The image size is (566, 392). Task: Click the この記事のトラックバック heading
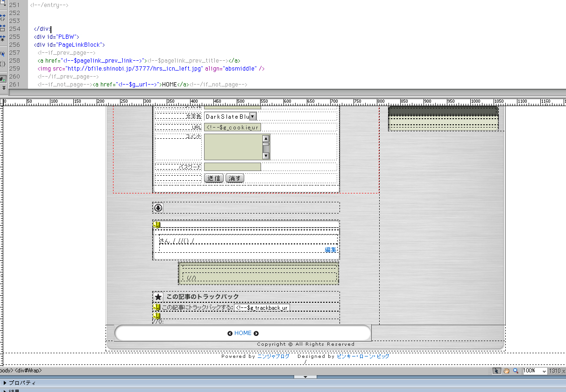click(203, 297)
